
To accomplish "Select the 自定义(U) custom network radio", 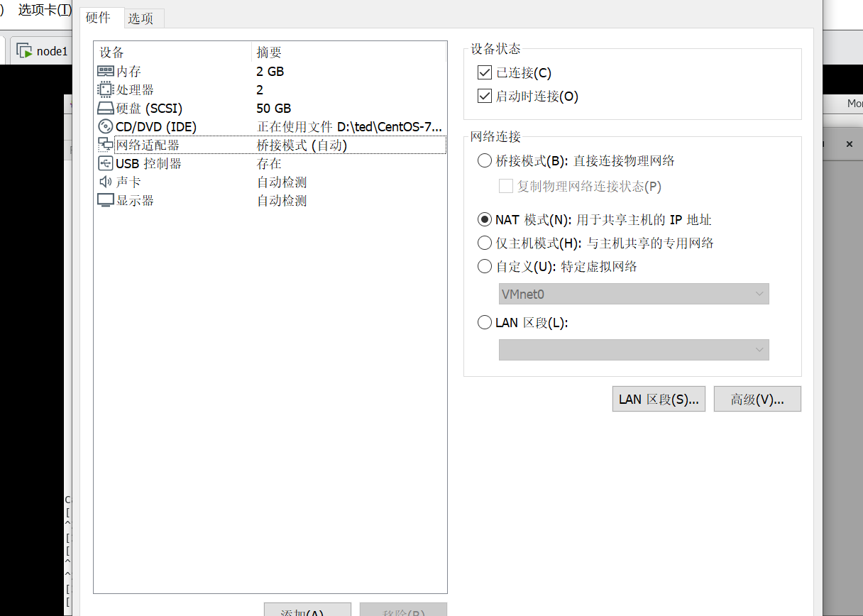I will pyautogui.click(x=485, y=267).
